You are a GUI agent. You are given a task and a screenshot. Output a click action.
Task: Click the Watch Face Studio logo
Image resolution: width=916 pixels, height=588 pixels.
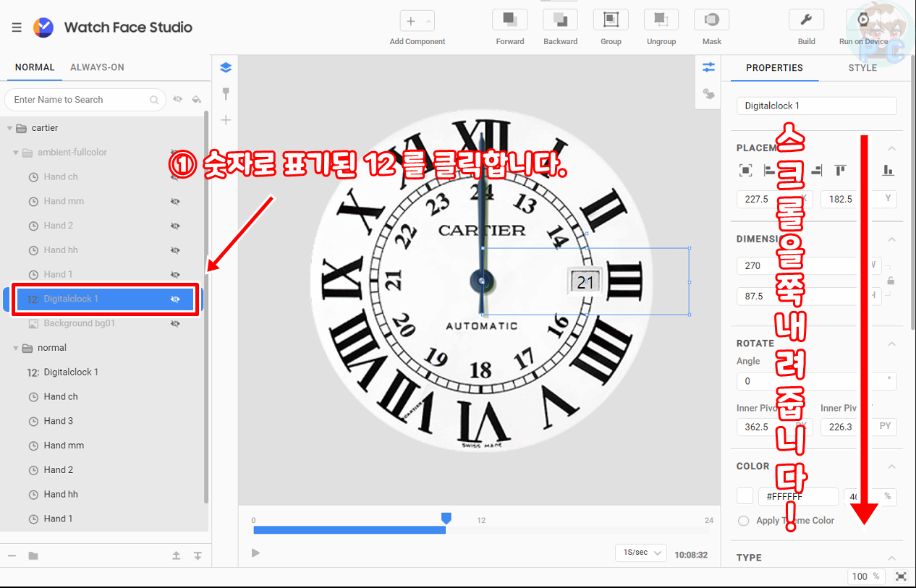pyautogui.click(x=43, y=27)
